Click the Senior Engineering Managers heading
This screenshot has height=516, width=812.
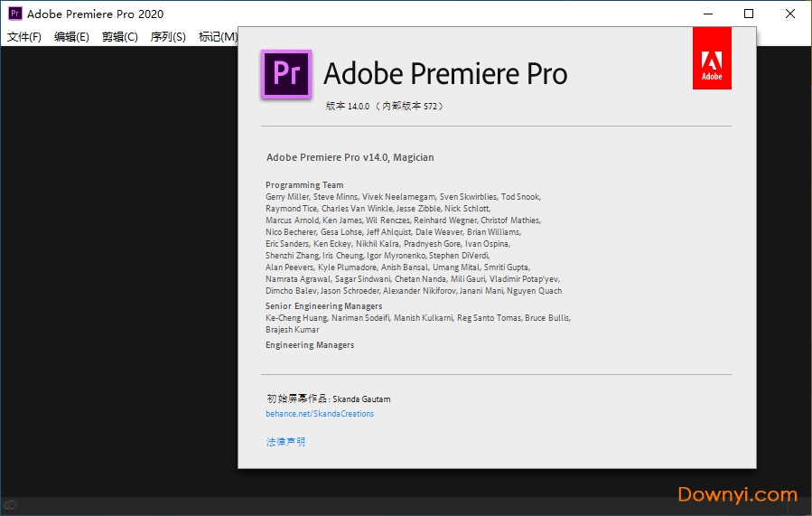tap(322, 306)
